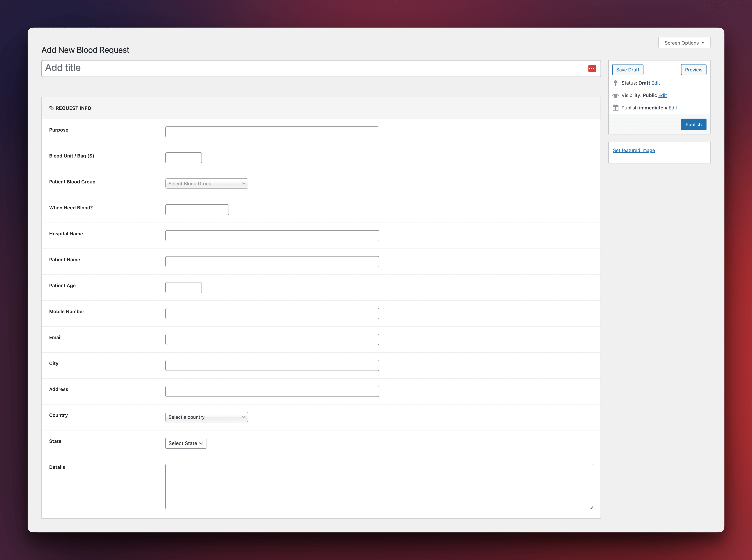Open the Screen Options dropdown
This screenshot has width=752, height=560.
click(684, 43)
